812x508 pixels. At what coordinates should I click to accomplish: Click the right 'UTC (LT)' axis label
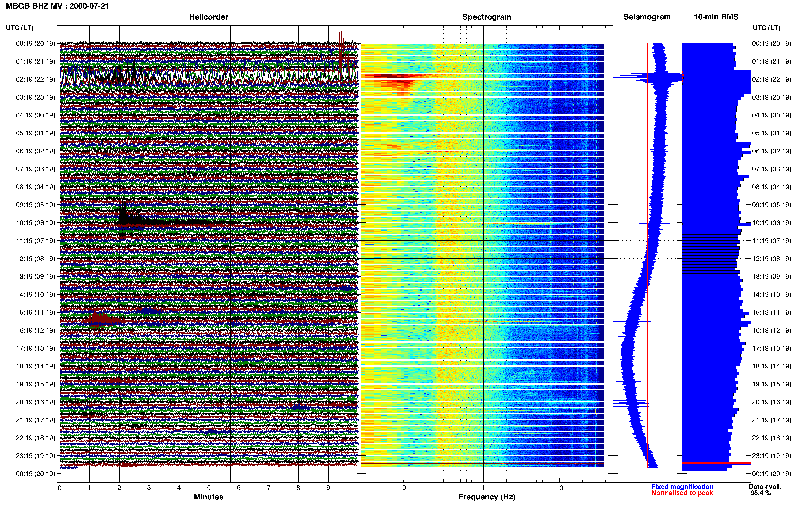click(766, 28)
